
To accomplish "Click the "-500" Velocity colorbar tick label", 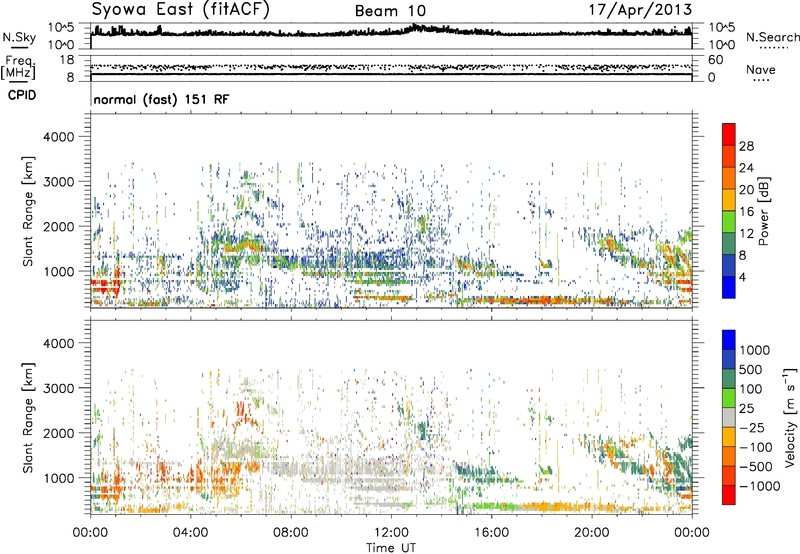I will 756,466.
